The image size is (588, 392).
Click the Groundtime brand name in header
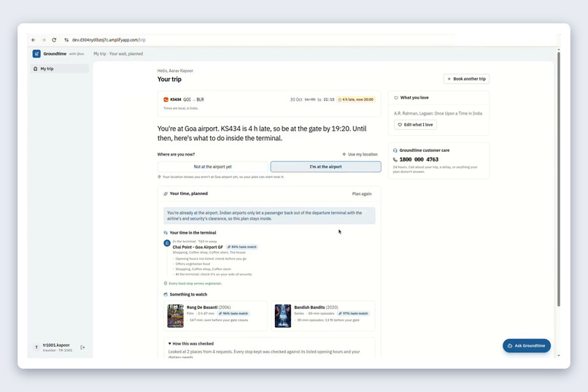pyautogui.click(x=55, y=53)
